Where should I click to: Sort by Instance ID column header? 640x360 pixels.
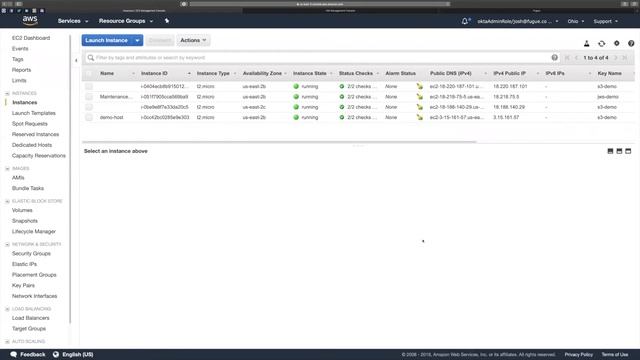coord(154,73)
